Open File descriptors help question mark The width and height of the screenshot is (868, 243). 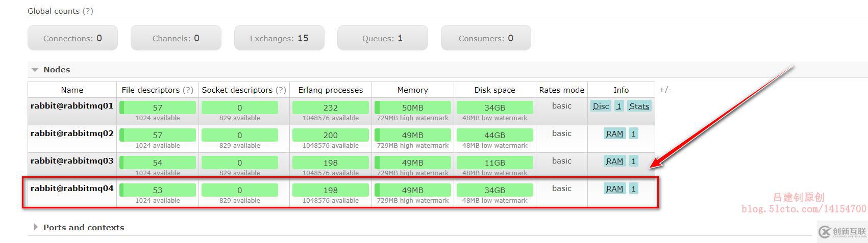(188, 90)
